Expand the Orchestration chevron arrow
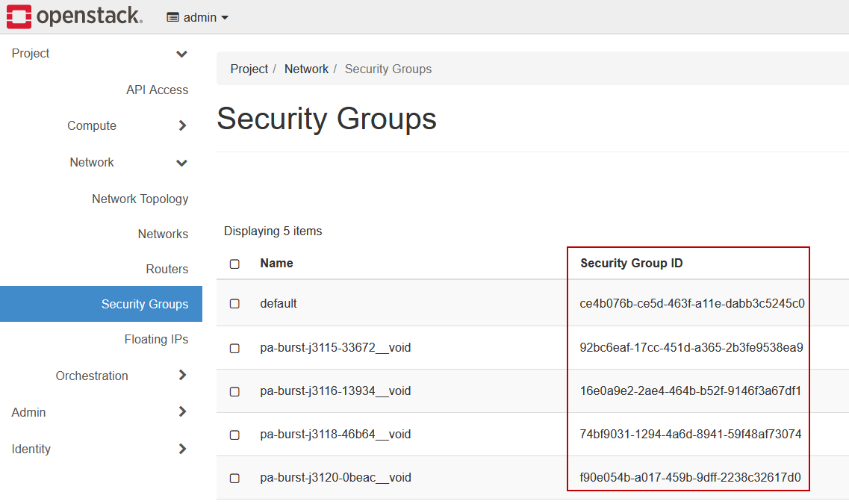The height and width of the screenshot is (504, 849). click(x=182, y=376)
